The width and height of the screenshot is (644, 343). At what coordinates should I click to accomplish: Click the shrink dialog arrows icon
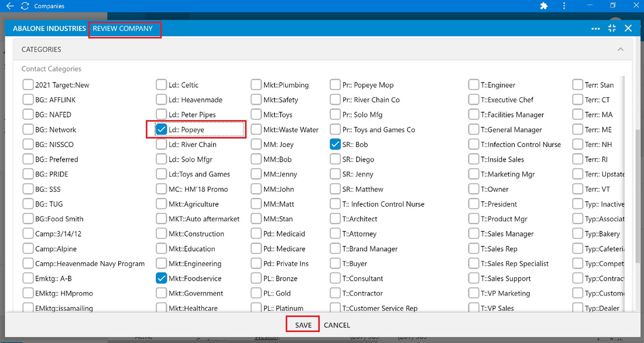click(612, 28)
